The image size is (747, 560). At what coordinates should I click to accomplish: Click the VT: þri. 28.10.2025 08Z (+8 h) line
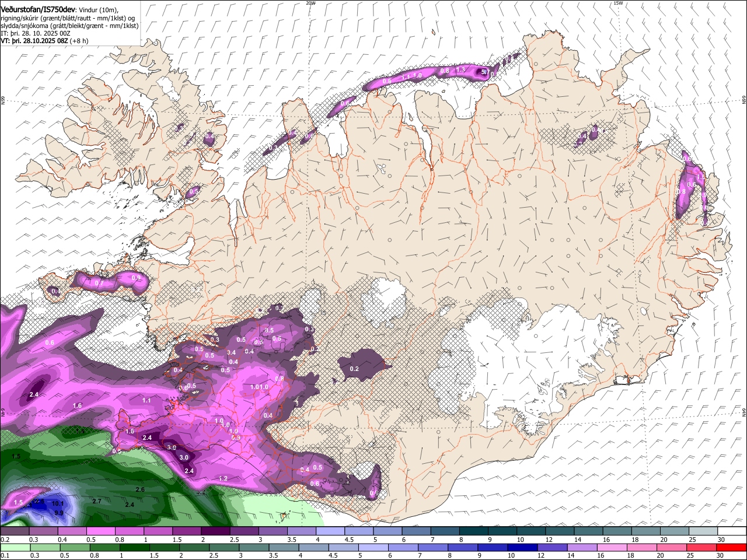(45, 41)
